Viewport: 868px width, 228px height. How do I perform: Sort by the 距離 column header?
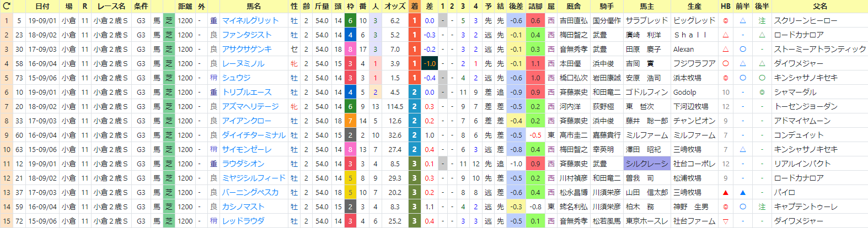[x=185, y=6]
